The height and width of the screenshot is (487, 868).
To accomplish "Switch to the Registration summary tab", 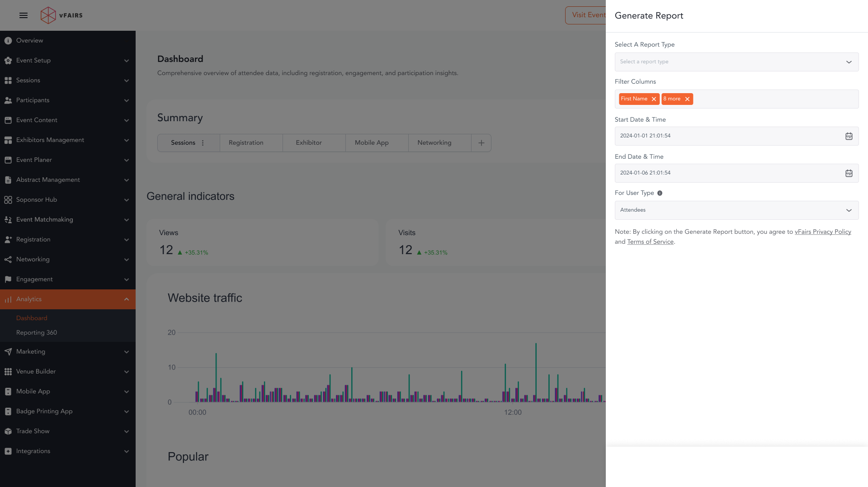I will click(x=246, y=143).
